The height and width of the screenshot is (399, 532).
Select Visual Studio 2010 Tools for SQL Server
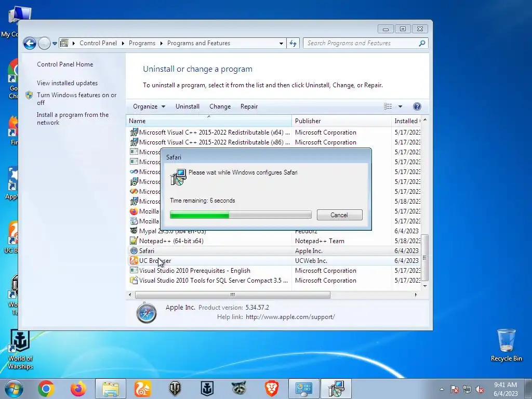(x=274, y=280)
